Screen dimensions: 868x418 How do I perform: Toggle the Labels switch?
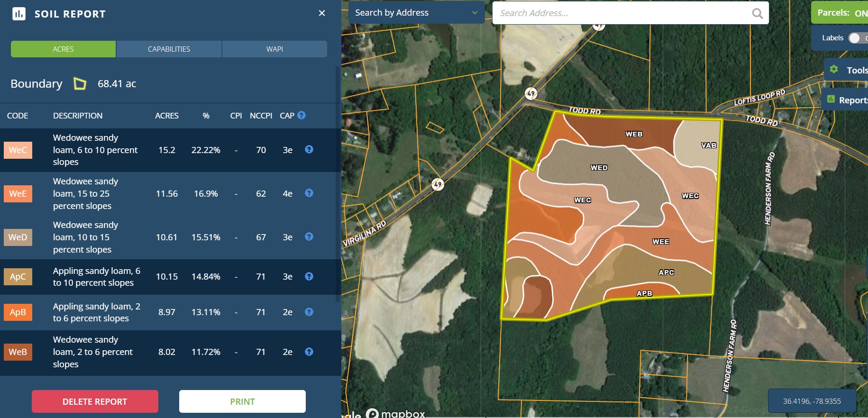pos(856,38)
